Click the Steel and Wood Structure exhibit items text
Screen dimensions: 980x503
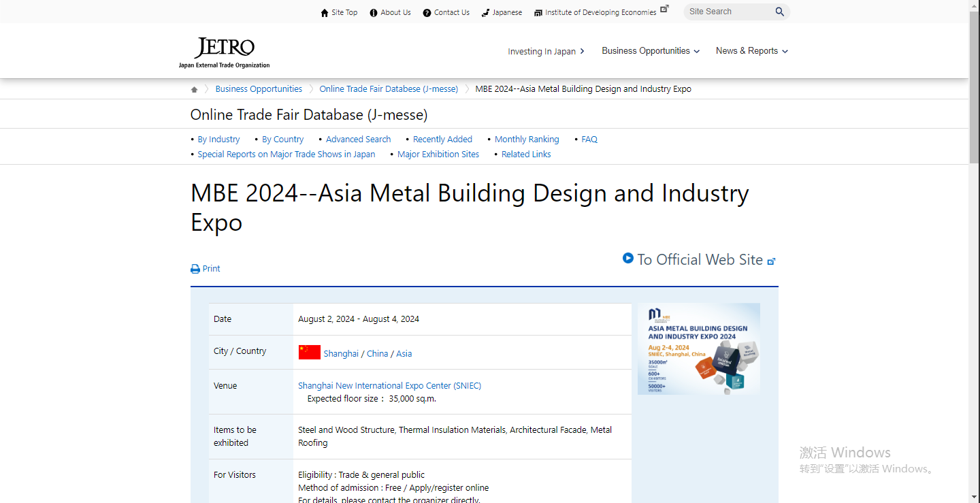click(455, 436)
